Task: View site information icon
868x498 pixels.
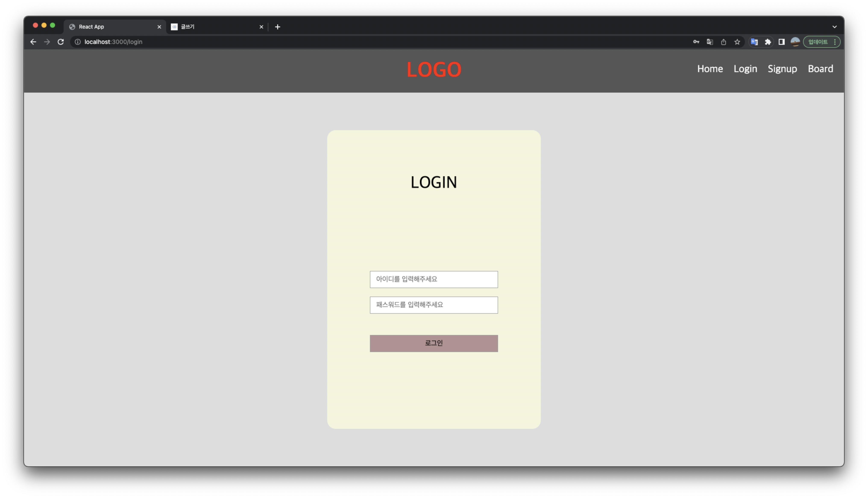Action: coord(78,42)
